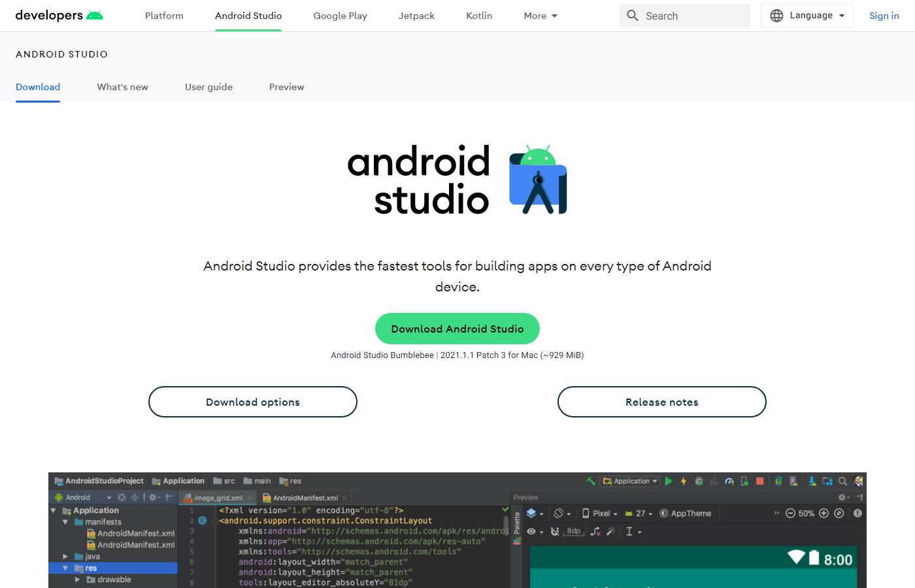Switch to the User guide tab

(x=208, y=87)
